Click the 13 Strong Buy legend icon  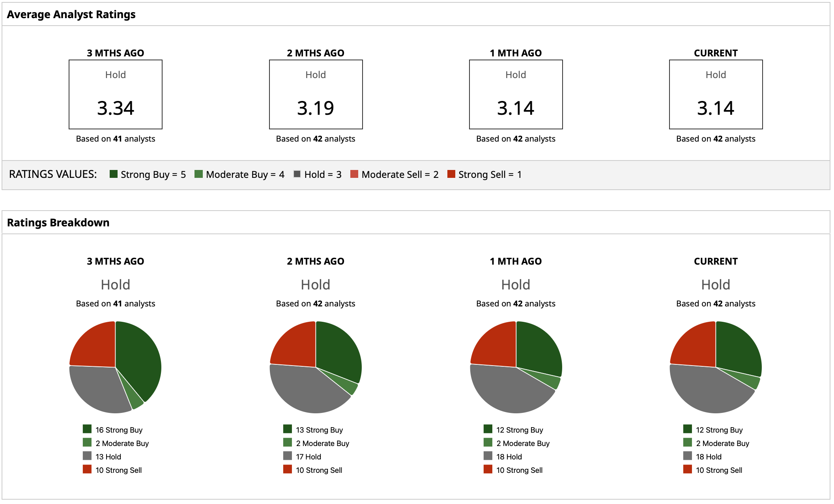click(x=288, y=429)
